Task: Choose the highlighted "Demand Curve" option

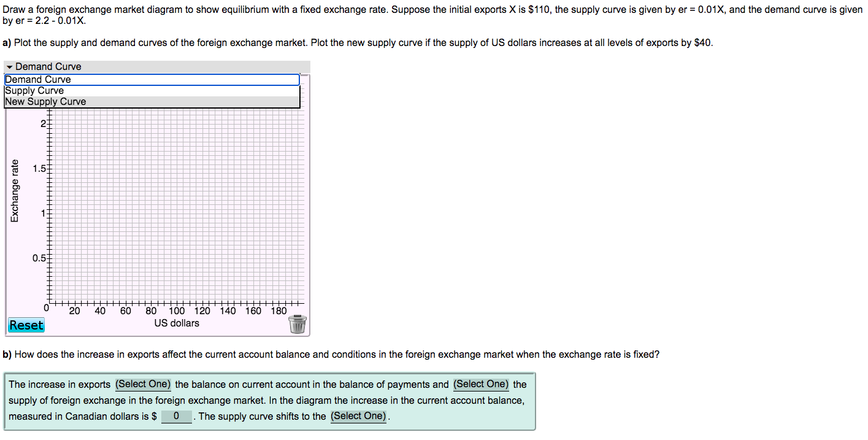Action: point(37,79)
